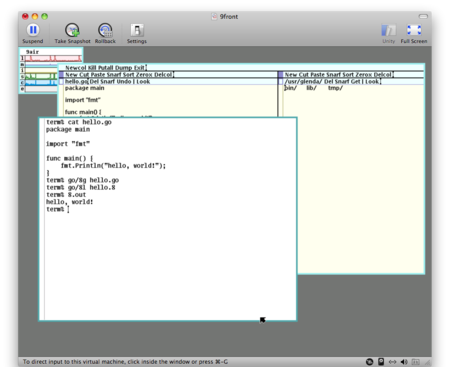The width and height of the screenshot is (450, 367).
Task: Click the CD/DVD drive status icon
Action: (369, 362)
